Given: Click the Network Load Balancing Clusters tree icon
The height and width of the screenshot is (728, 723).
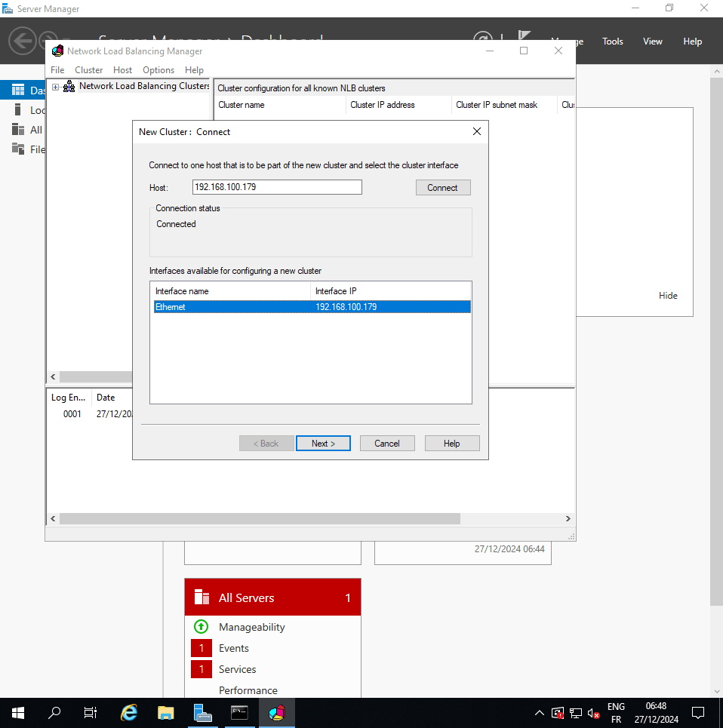Looking at the screenshot, I should pos(69,87).
